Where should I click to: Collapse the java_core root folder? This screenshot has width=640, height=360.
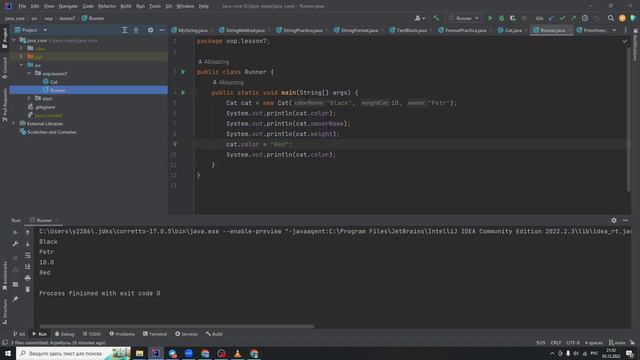14,40
